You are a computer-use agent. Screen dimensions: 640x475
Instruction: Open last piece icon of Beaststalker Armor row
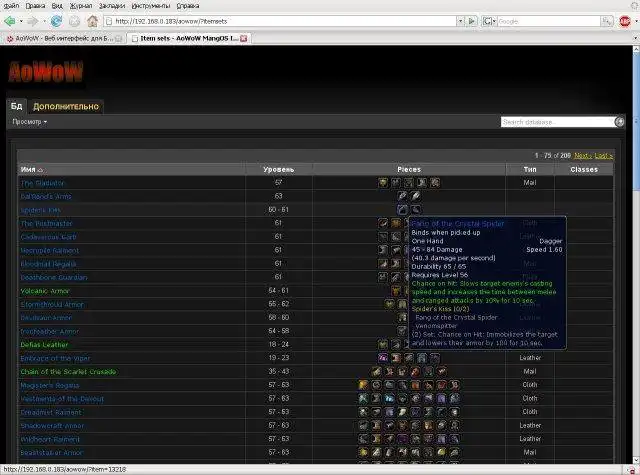(455, 452)
